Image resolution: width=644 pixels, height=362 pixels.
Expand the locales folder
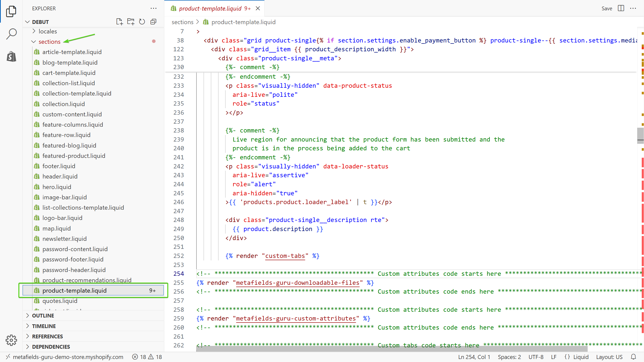(48, 31)
